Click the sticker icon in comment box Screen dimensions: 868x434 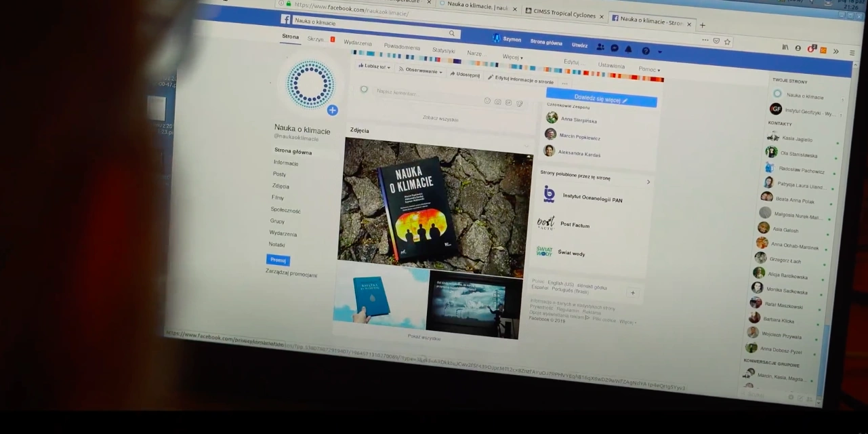519,103
